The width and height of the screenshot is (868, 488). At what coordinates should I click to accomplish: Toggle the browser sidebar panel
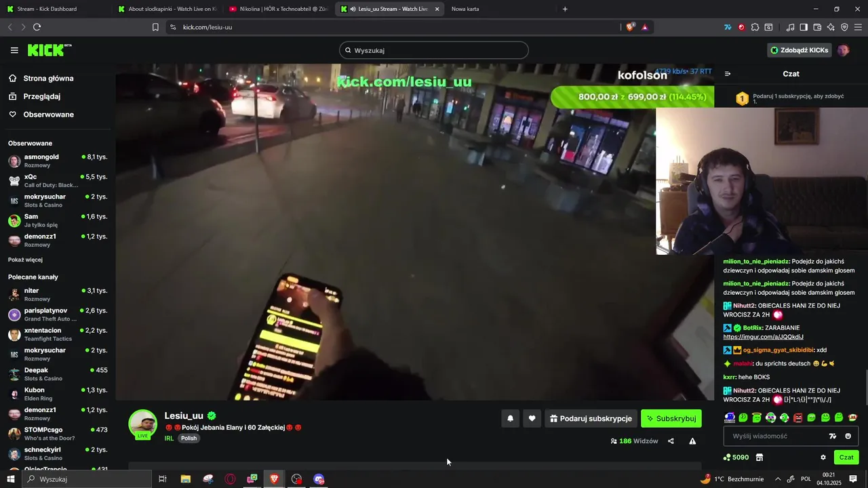(x=804, y=27)
